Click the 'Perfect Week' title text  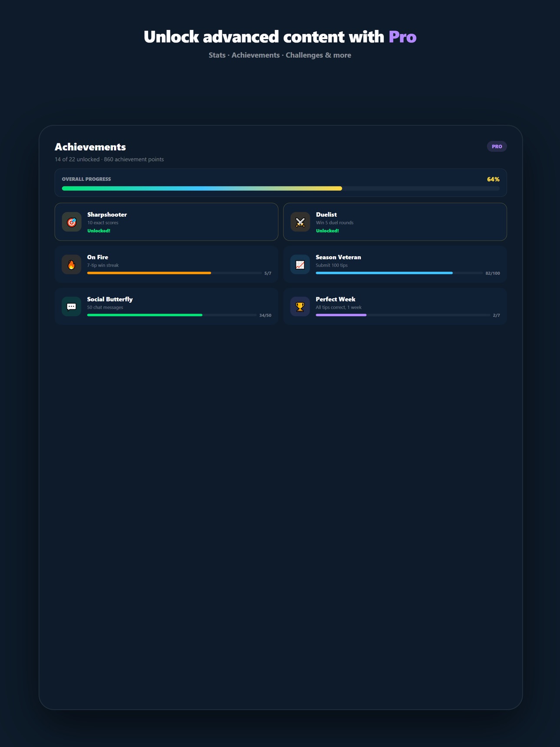[336, 299]
